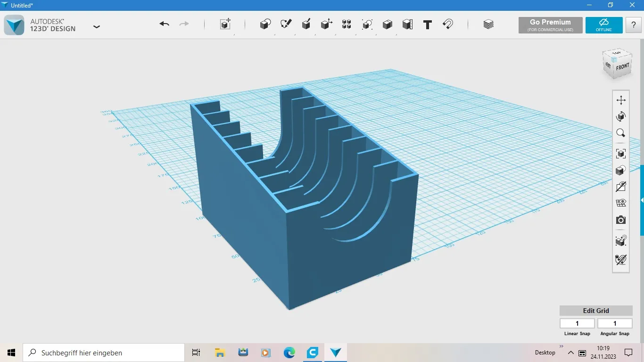
Task: Open the Text tool
Action: (x=428, y=25)
